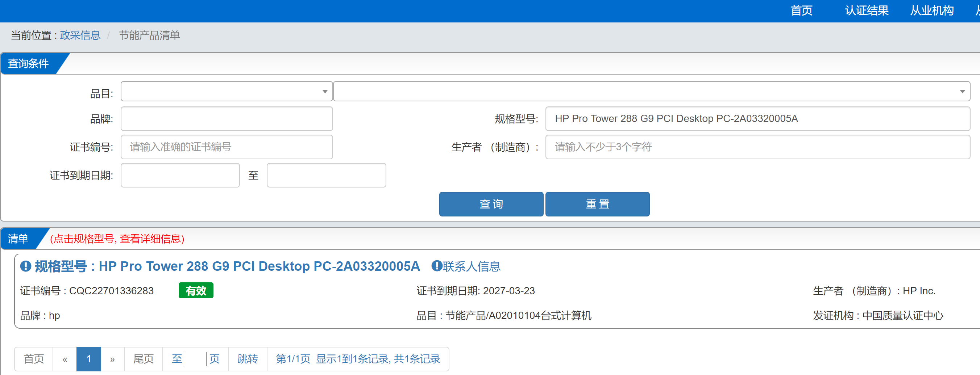Screen dimensions: 980x375
Task: Click the green 有效 status badge
Action: click(196, 291)
